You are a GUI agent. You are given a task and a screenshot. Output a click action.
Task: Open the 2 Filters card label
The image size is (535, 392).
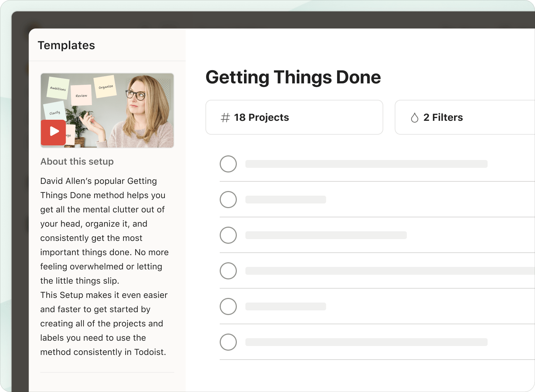coord(443,118)
